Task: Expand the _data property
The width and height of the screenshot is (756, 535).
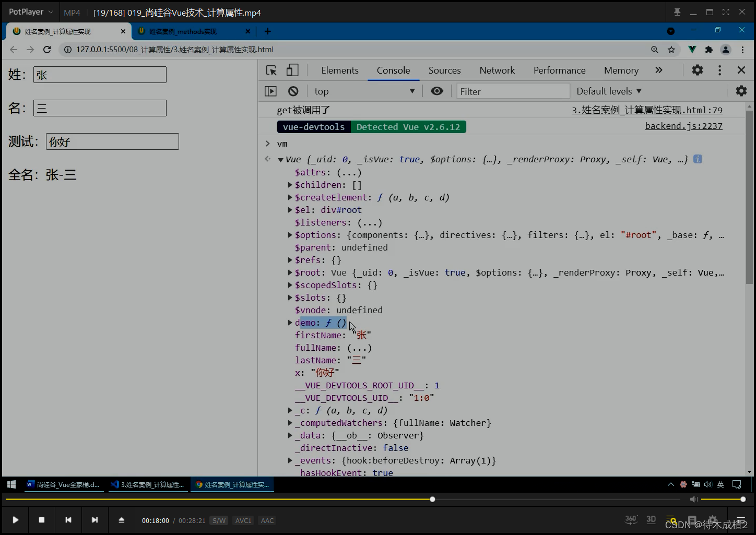Action: point(290,435)
